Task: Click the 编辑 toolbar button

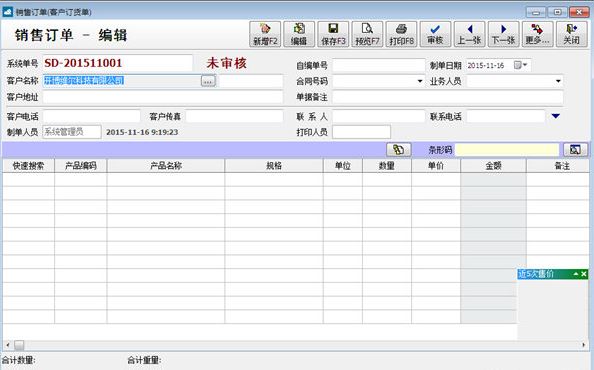Action: coord(299,34)
